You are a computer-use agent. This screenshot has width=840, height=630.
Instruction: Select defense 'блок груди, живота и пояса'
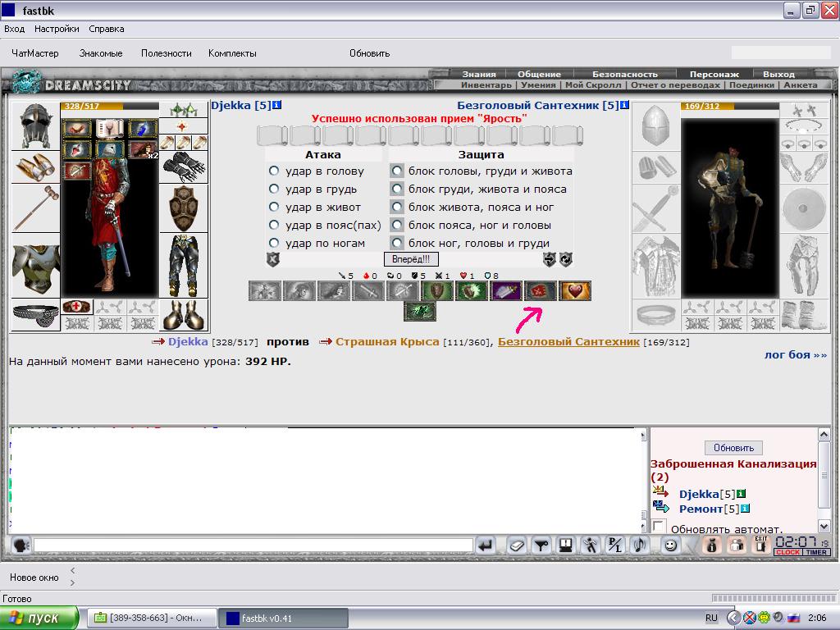point(397,189)
